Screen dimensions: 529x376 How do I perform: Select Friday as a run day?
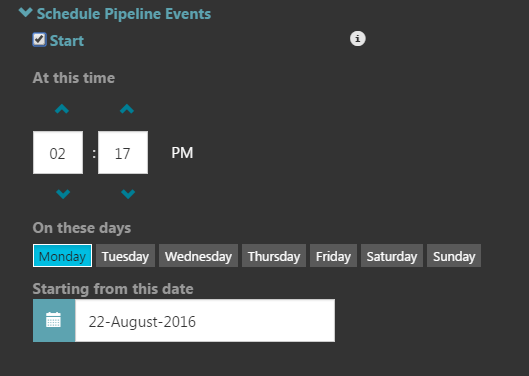point(333,256)
